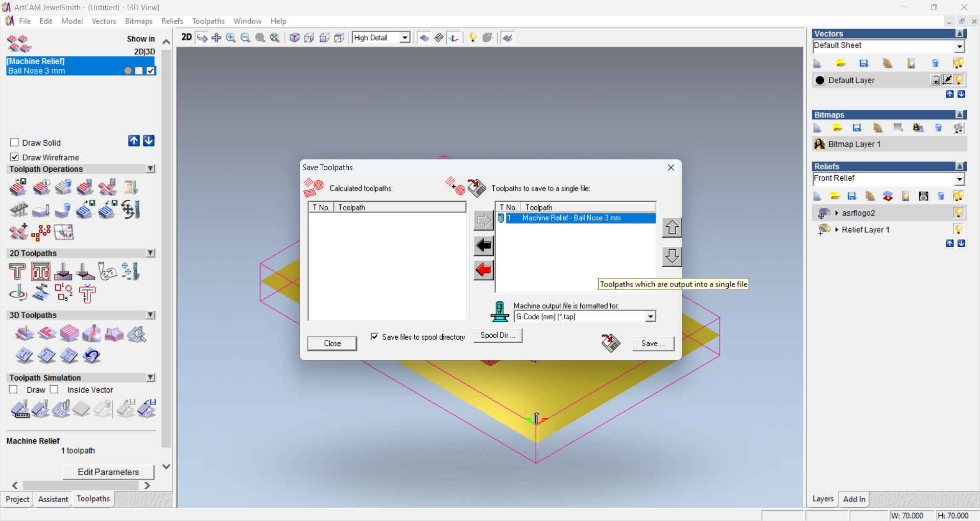This screenshot has width=980, height=521.
Task: Click the Default Layer black color swatch
Action: 820,80
